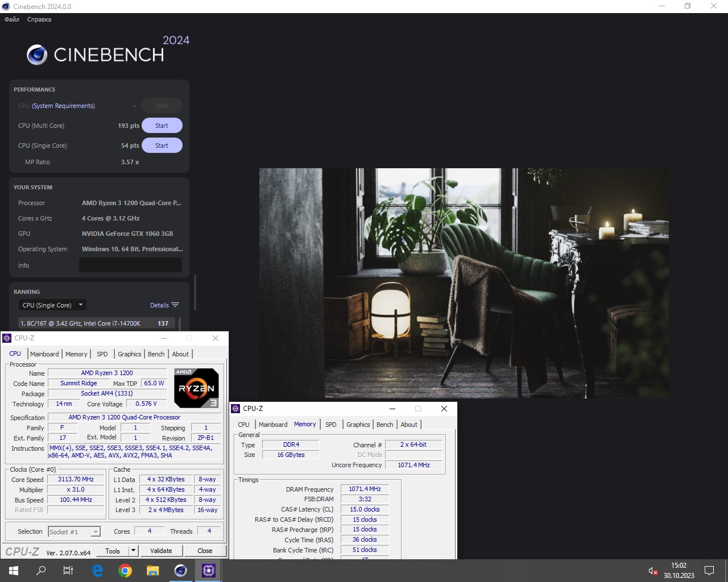This screenshot has width=728, height=582.
Task: Switch to Graphics tab in Memory CPU-Z window
Action: tap(358, 425)
